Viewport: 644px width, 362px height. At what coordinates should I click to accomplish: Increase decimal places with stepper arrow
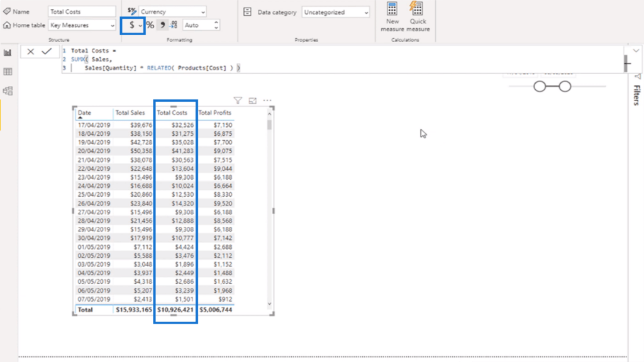click(216, 23)
